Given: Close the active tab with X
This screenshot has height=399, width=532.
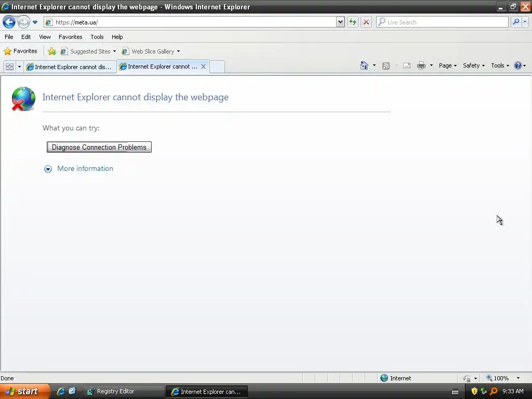Looking at the screenshot, I should (x=203, y=66).
